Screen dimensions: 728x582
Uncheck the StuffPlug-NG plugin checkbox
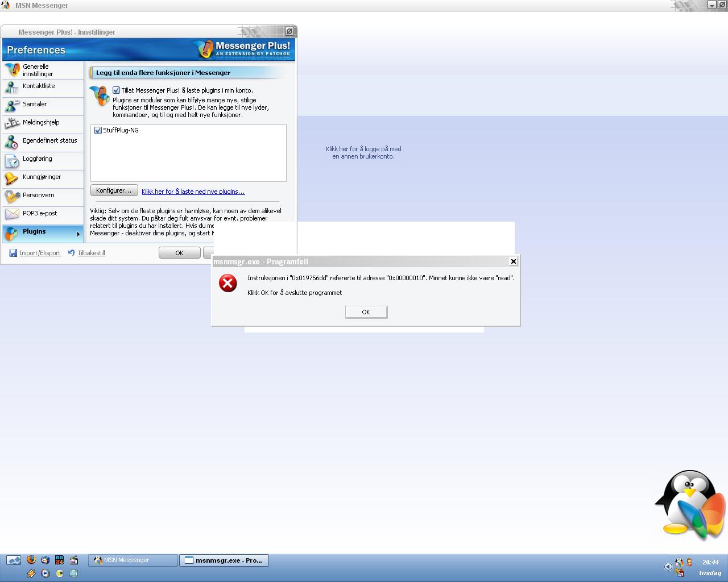pyautogui.click(x=98, y=130)
